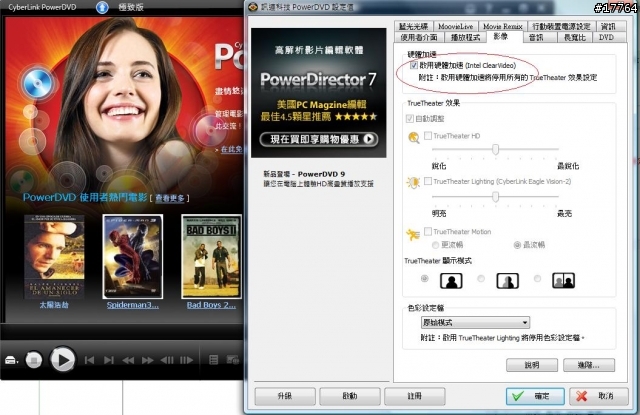Click the 註冊 button
This screenshot has width=640, height=415.
pyautogui.click(x=415, y=396)
